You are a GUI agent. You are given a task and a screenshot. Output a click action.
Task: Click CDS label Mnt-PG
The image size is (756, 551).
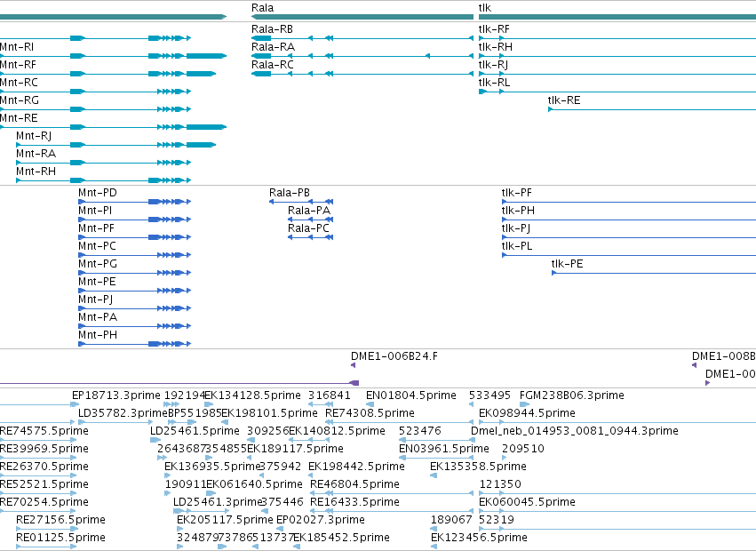(x=98, y=264)
